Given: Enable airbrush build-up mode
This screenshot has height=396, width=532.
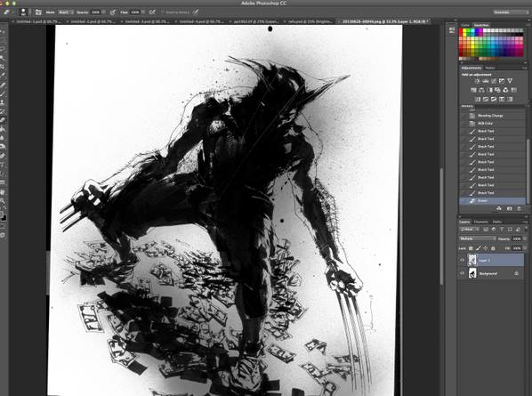Looking at the screenshot, I should coord(152,12).
